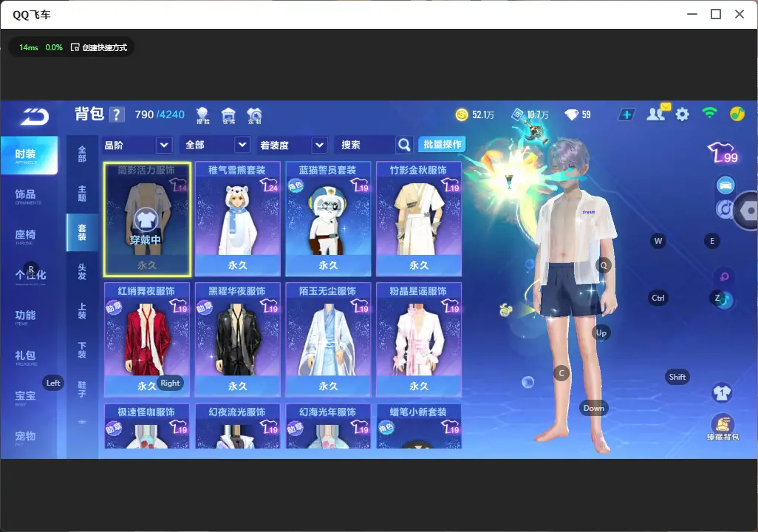Select the 蜡笔小新套装 outfit card

click(419, 426)
